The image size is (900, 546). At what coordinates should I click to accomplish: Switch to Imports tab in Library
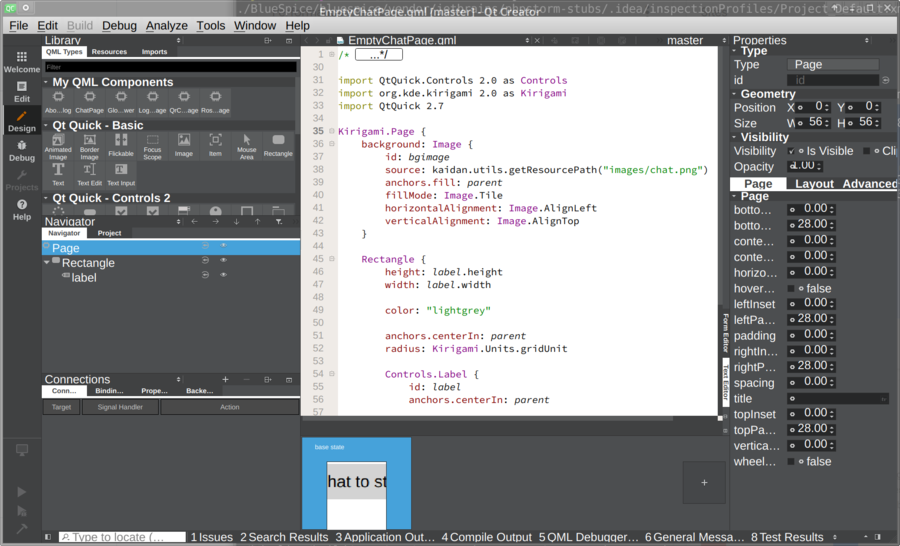coord(154,52)
